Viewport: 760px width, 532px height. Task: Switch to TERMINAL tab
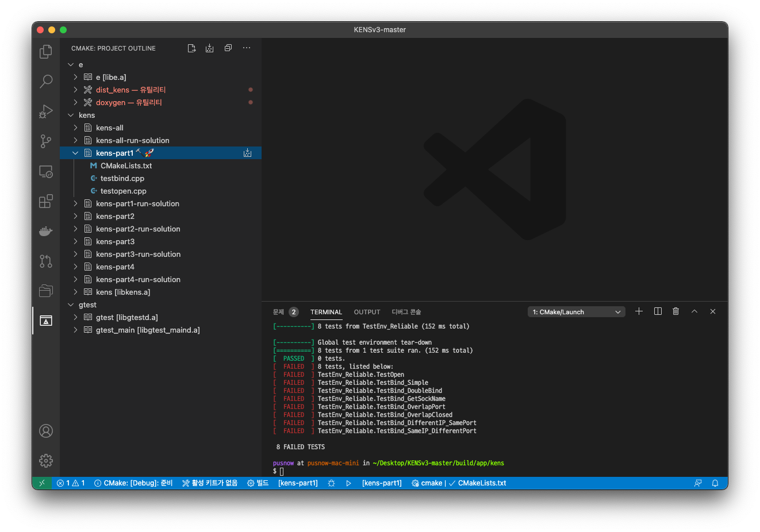(326, 312)
